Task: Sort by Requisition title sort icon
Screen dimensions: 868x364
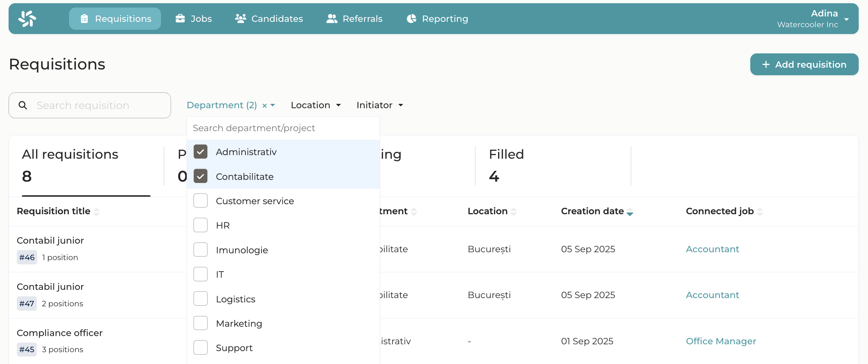Action: coord(97,212)
